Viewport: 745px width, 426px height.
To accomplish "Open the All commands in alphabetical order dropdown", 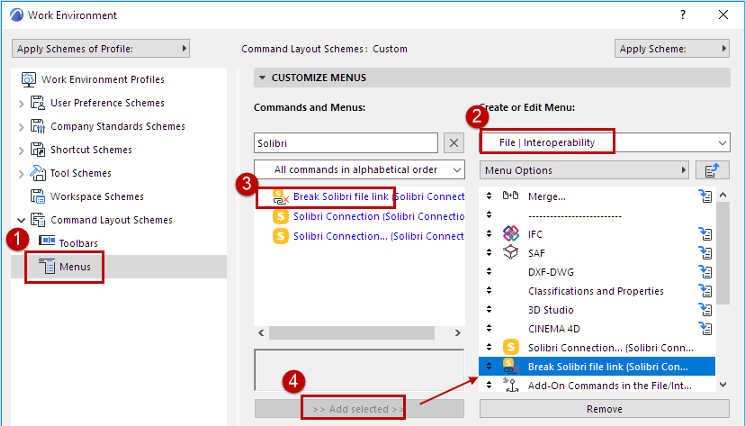I will [x=359, y=170].
